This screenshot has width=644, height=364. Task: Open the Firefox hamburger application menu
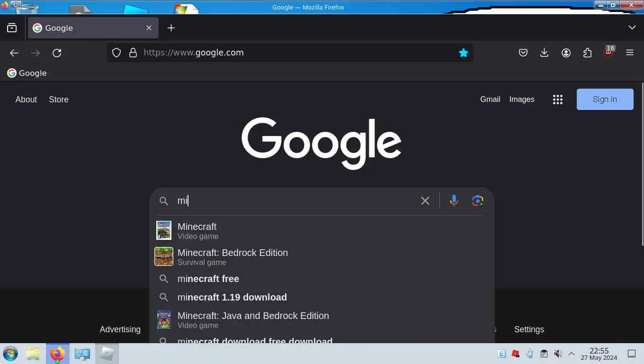(630, 53)
